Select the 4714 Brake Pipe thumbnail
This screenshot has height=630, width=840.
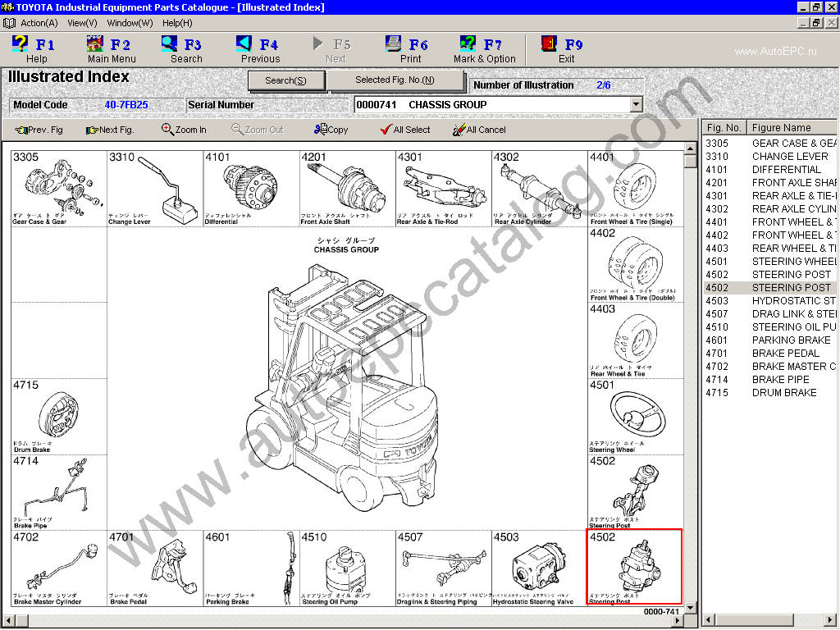pyautogui.click(x=59, y=493)
